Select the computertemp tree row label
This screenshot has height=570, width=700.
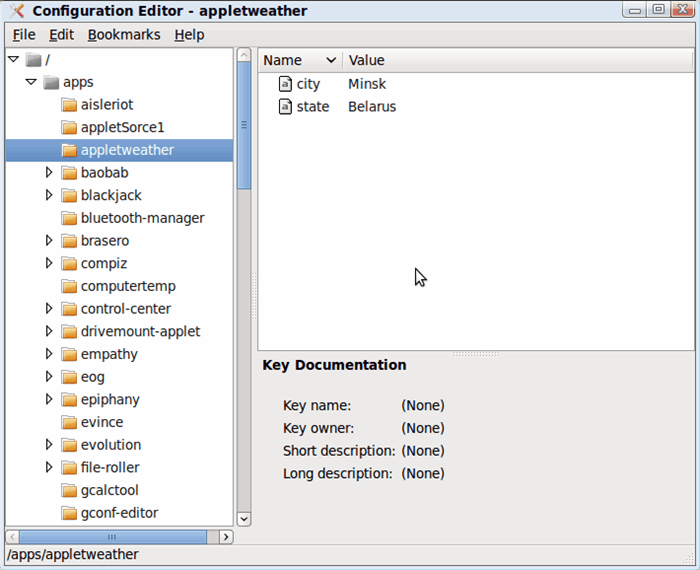128,286
